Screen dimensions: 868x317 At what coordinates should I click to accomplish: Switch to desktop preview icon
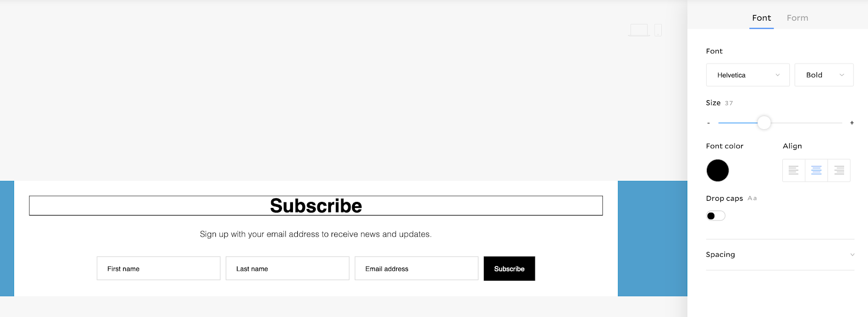coord(639,30)
